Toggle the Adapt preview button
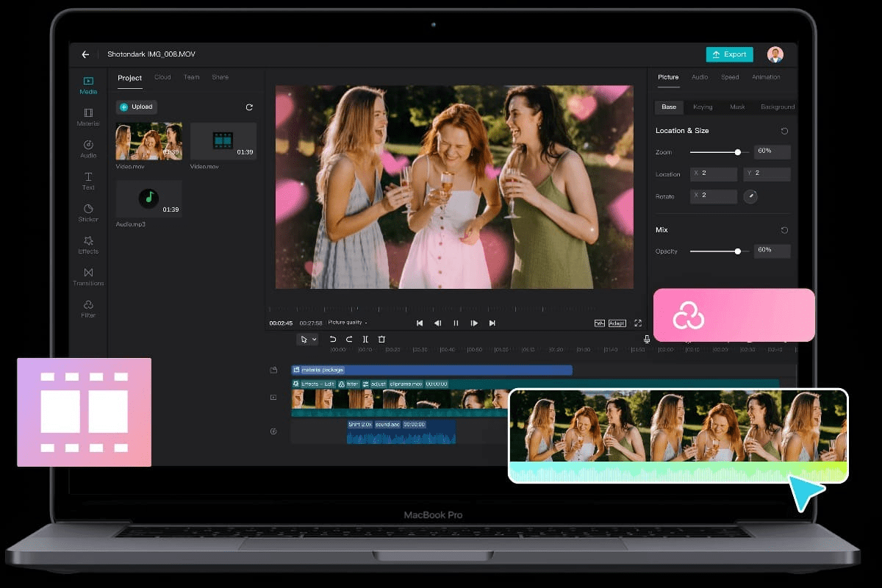The height and width of the screenshot is (588, 882). click(617, 323)
